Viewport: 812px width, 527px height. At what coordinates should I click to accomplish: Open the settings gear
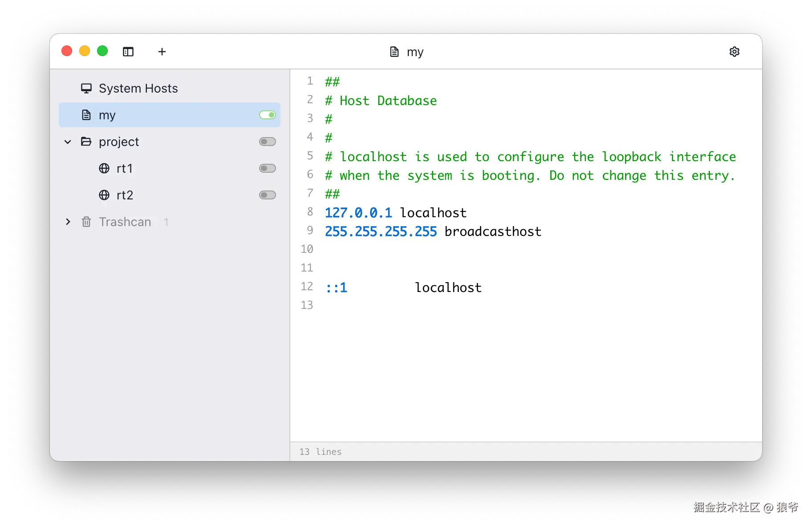(x=735, y=52)
